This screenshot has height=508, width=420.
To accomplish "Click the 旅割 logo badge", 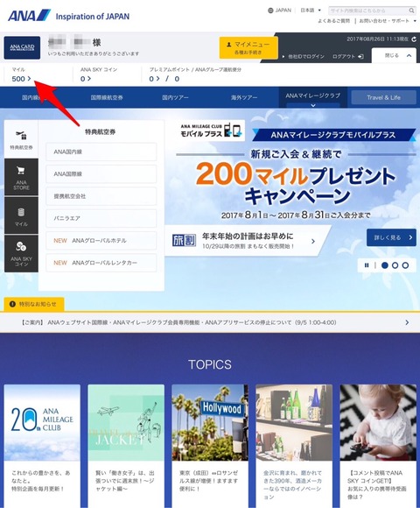I will [x=184, y=241].
